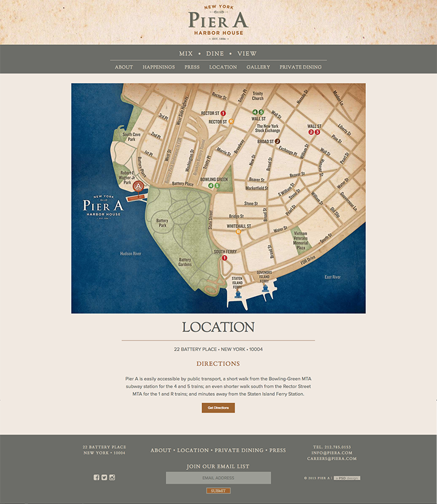Click the careers@piera.com email link
Viewport: 437px width, 504px height.
[x=331, y=458]
